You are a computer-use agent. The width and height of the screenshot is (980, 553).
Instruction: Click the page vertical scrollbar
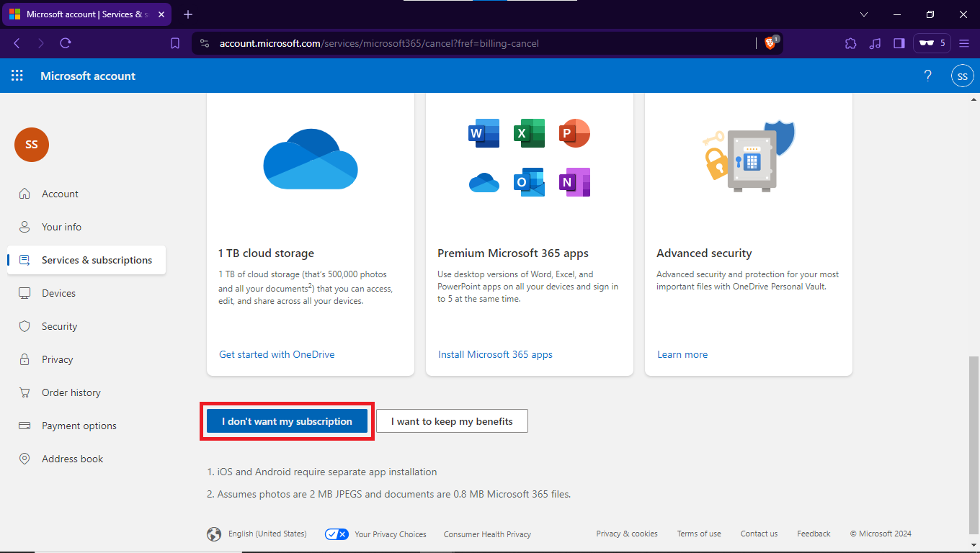click(974, 446)
